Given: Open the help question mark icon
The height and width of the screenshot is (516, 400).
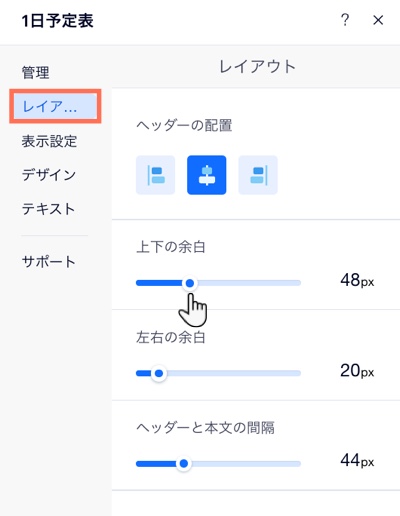Looking at the screenshot, I should (345, 20).
